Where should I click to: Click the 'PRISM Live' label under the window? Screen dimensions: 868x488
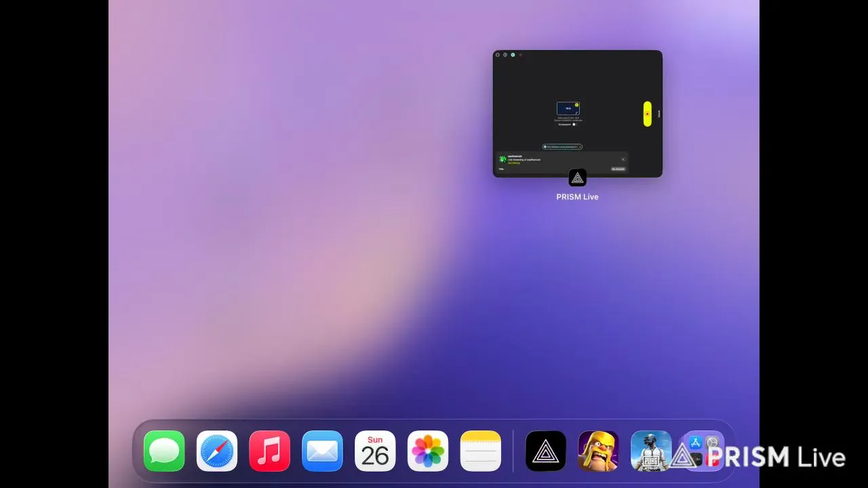(x=578, y=197)
